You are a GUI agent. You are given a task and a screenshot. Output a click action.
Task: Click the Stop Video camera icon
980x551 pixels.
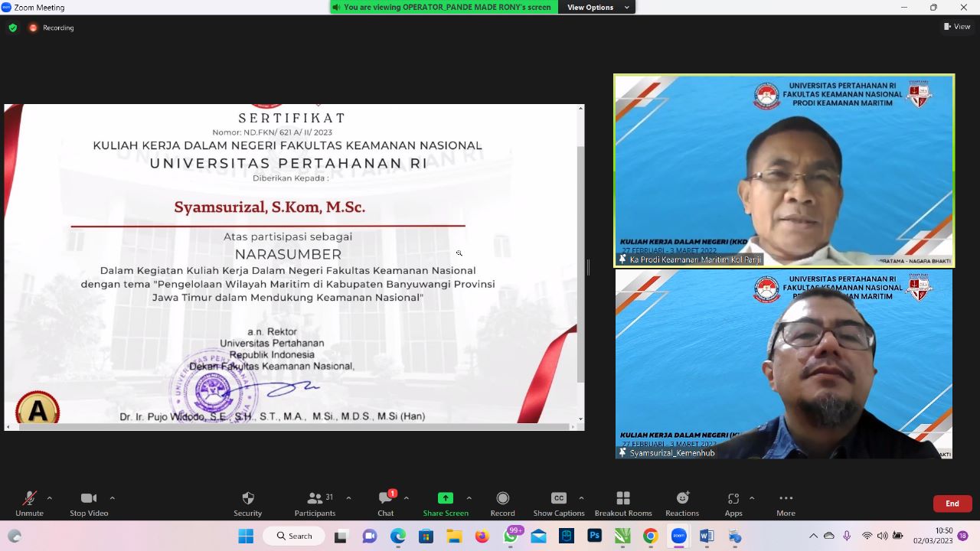tap(89, 498)
